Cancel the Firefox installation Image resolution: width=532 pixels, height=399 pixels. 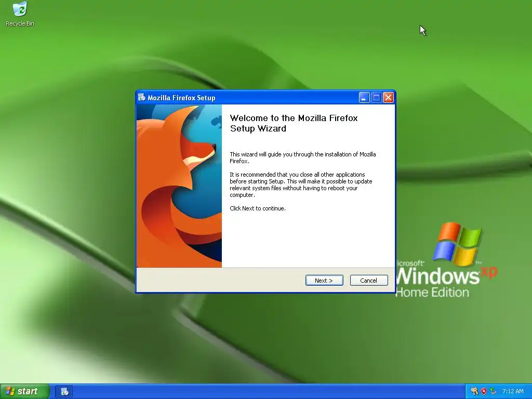368,280
